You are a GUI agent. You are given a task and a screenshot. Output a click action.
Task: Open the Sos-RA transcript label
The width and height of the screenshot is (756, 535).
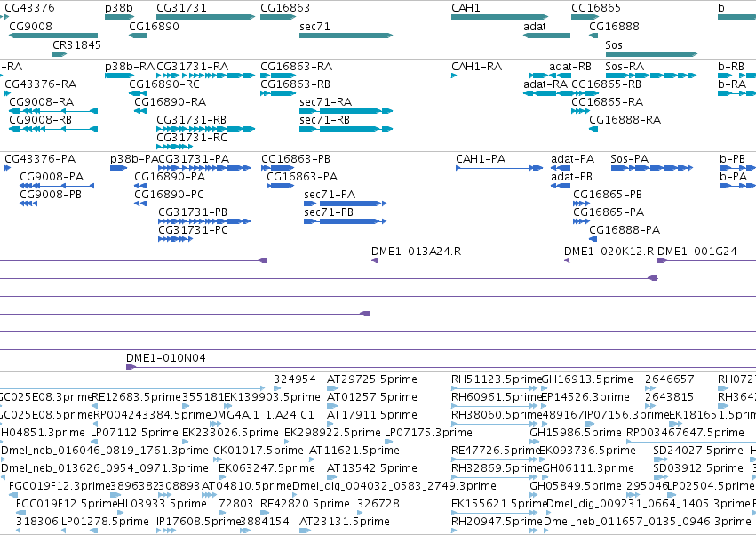click(x=625, y=66)
